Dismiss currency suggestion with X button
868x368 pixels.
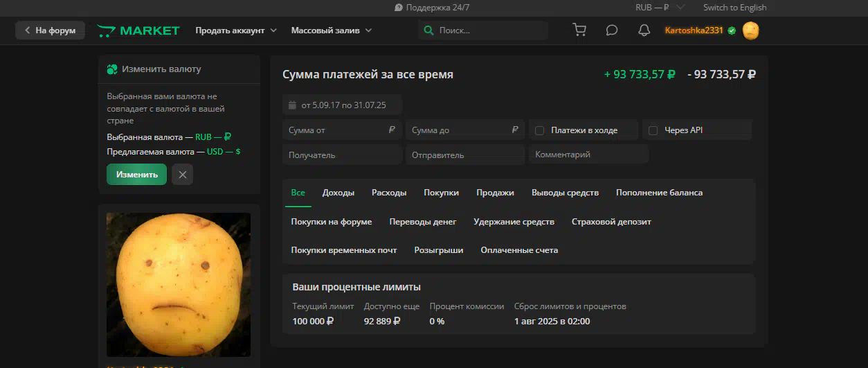183,175
